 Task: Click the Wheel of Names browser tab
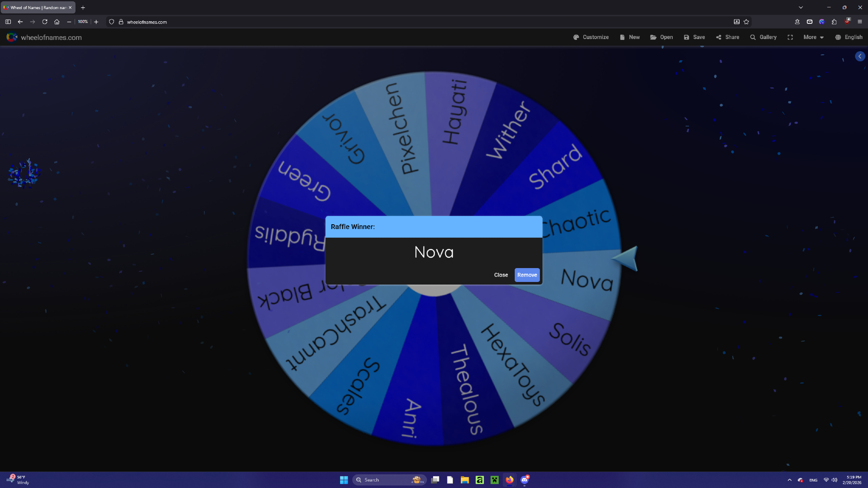[37, 7]
